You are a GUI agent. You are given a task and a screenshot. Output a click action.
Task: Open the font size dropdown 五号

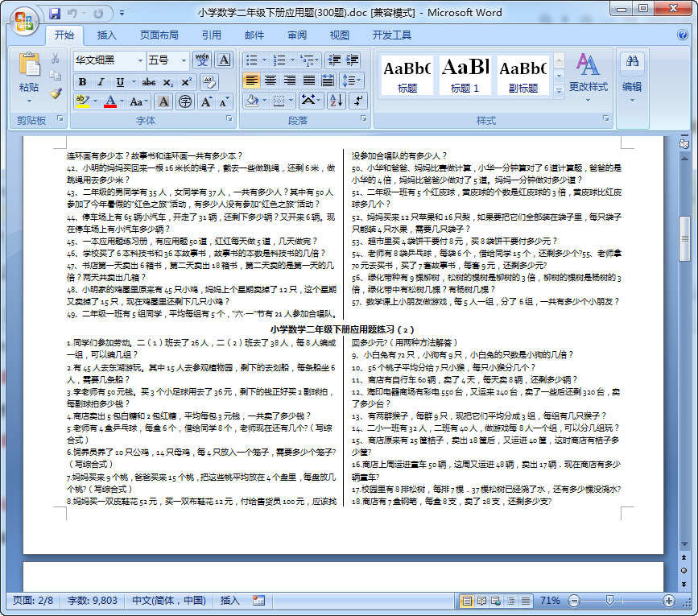pyautogui.click(x=184, y=60)
